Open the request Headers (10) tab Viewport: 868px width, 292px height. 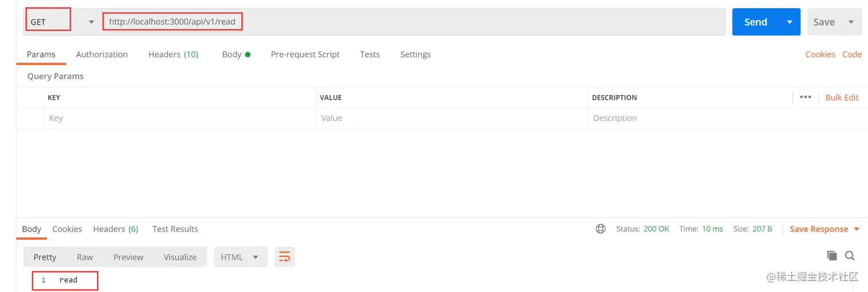coord(173,54)
